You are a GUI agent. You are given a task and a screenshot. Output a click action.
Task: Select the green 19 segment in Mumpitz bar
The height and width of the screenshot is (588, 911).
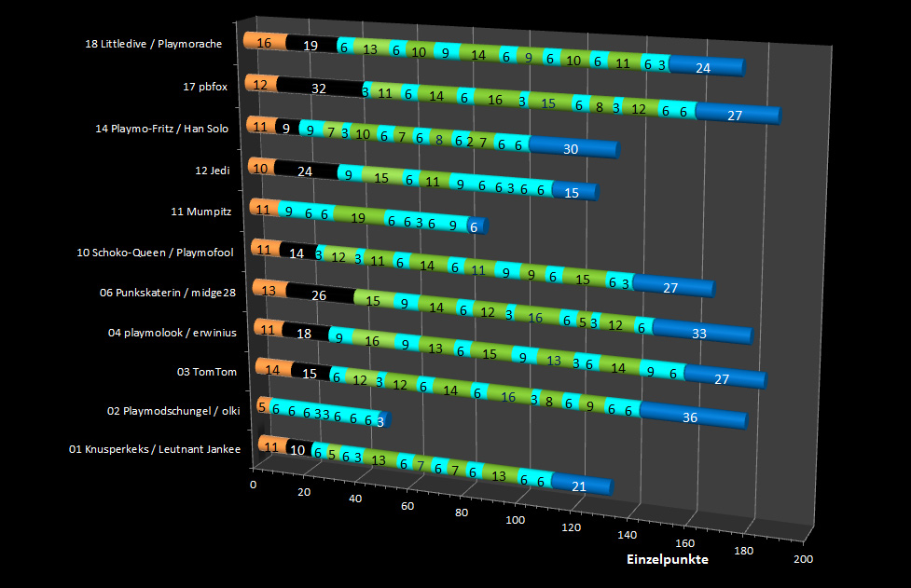coord(358,218)
